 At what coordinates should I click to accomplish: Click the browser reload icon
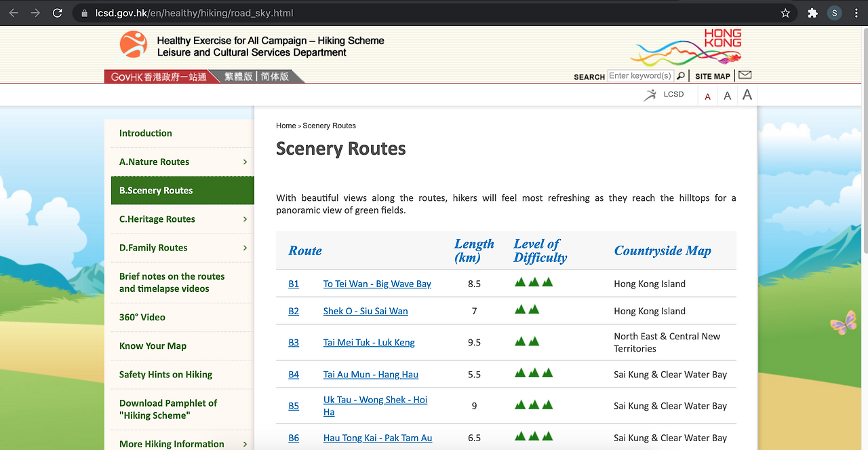pos(57,12)
